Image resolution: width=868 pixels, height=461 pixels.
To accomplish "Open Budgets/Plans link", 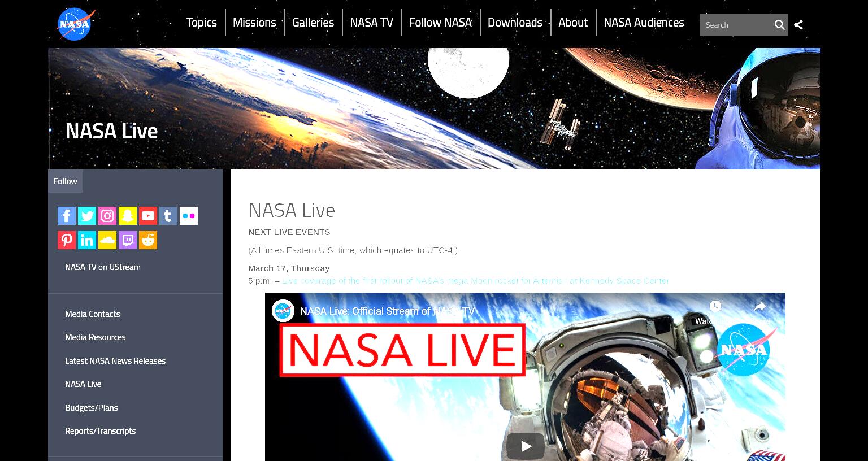I will pos(92,408).
